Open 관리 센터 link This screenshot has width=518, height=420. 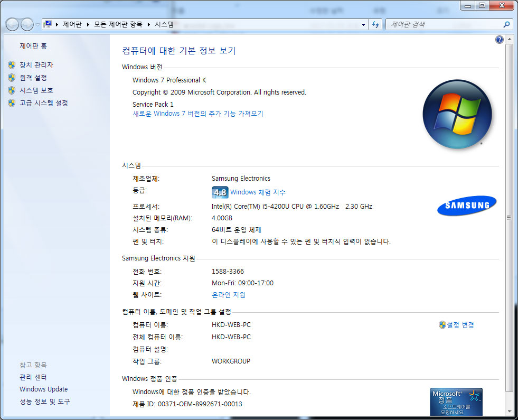(33, 377)
